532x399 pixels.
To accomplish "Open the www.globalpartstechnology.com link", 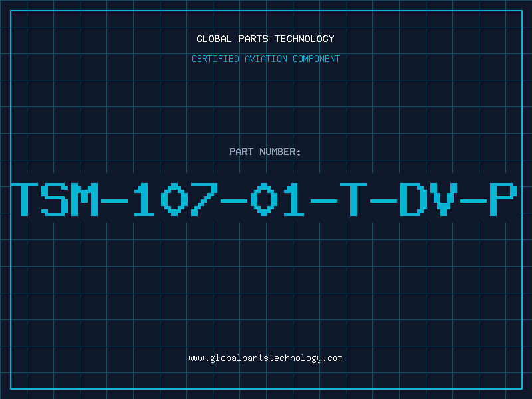I will point(265,358).
